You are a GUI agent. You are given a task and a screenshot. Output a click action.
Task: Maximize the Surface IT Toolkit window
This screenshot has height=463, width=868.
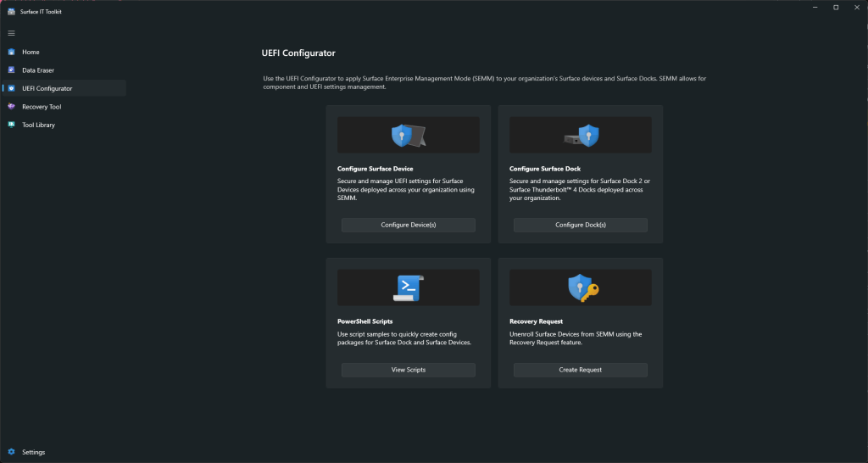pyautogui.click(x=835, y=8)
